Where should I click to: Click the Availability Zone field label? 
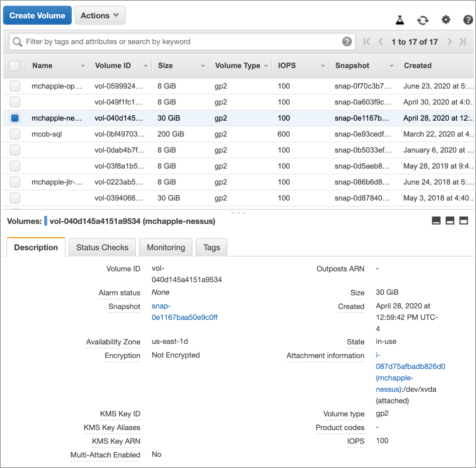pos(113,342)
